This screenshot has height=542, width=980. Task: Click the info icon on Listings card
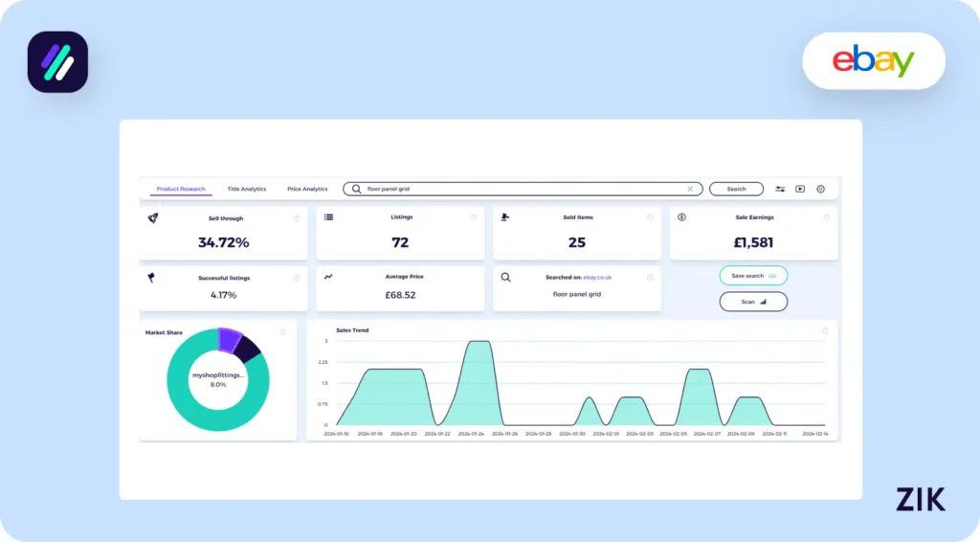474,217
